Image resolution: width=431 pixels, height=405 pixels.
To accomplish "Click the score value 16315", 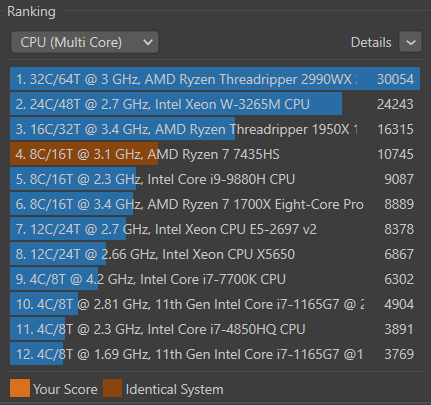I will coord(395,129).
